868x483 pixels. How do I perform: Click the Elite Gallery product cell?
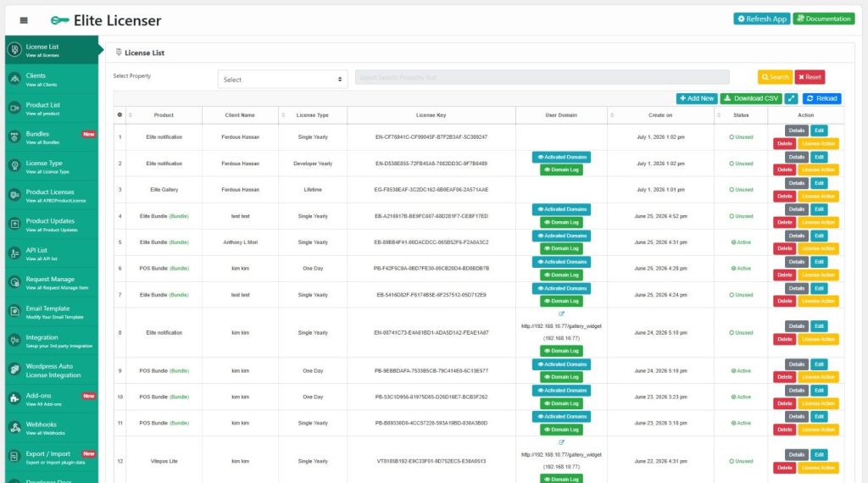pos(164,190)
